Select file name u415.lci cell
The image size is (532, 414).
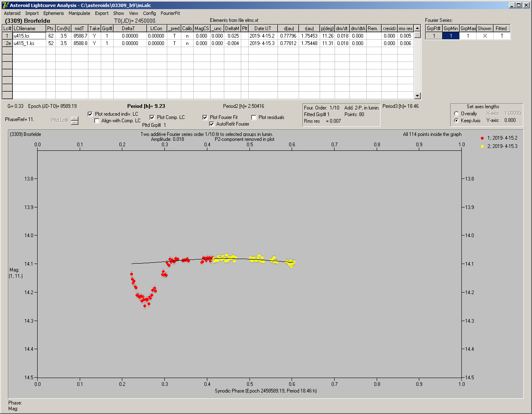(29, 36)
